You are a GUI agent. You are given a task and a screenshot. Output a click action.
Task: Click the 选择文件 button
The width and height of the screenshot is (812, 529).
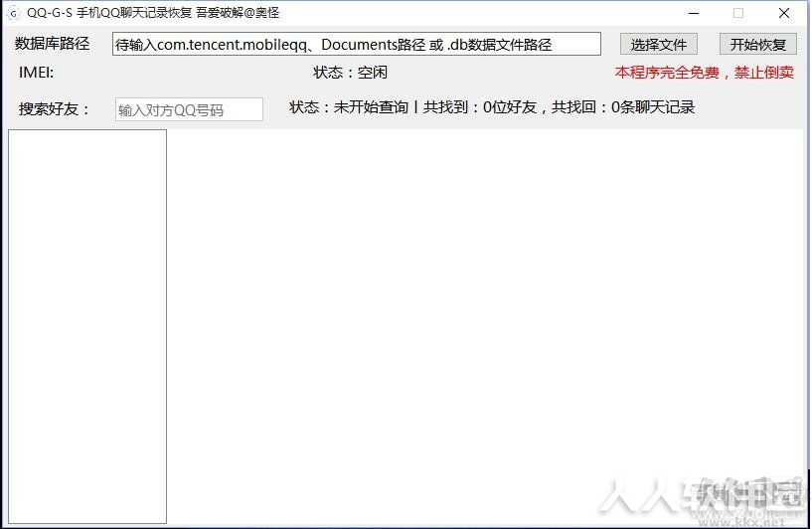coord(658,45)
